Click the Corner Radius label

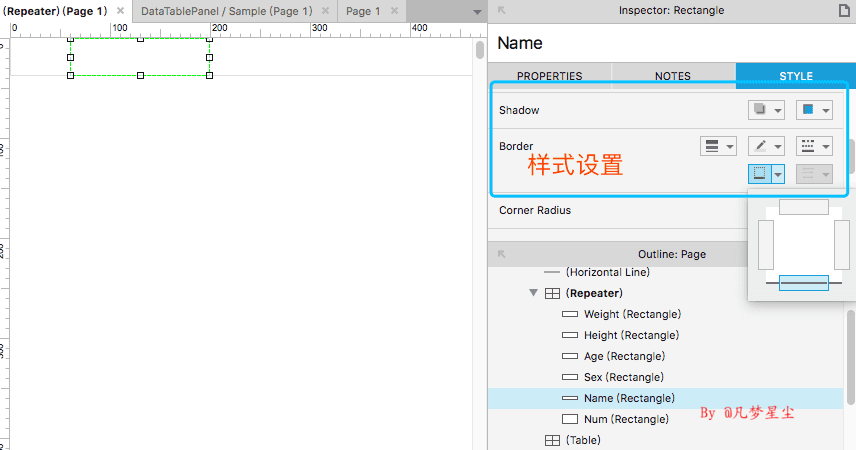pyautogui.click(x=535, y=210)
